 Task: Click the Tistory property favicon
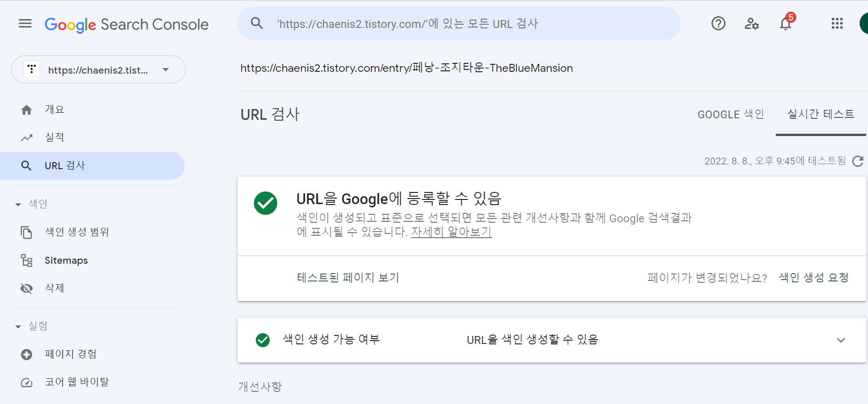coord(32,69)
